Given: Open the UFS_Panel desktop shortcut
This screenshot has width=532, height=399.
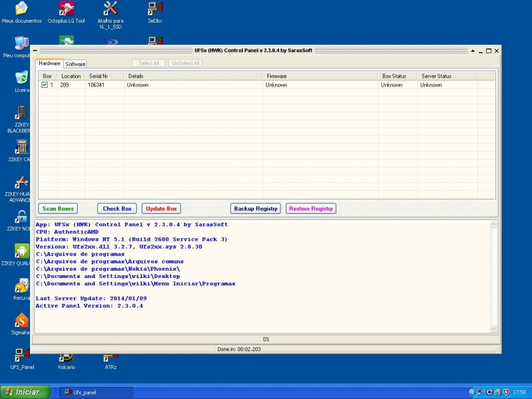Looking at the screenshot, I should coord(22,359).
